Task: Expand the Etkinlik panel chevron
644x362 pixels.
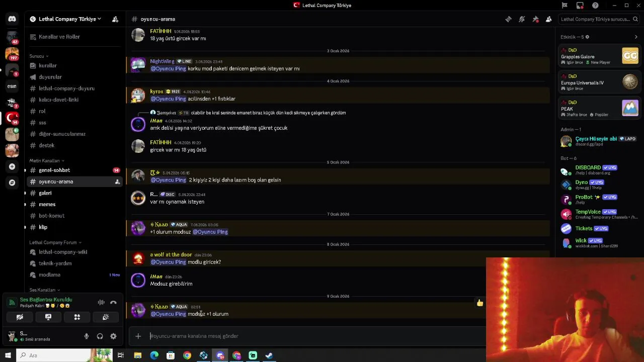Action: 636,37
